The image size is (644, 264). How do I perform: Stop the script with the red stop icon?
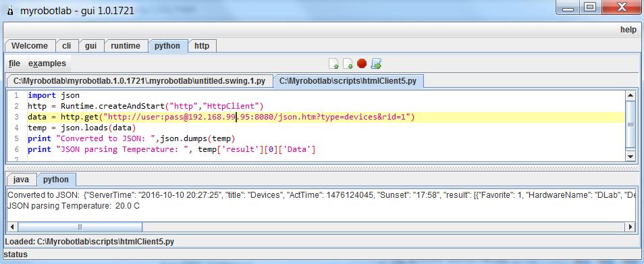click(x=361, y=63)
